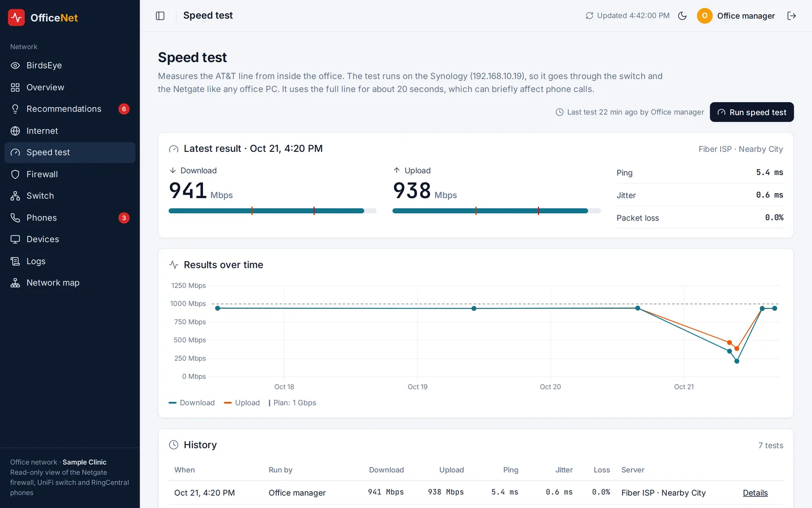Go to Firewall menu item
The image size is (812, 508).
pos(70,174)
